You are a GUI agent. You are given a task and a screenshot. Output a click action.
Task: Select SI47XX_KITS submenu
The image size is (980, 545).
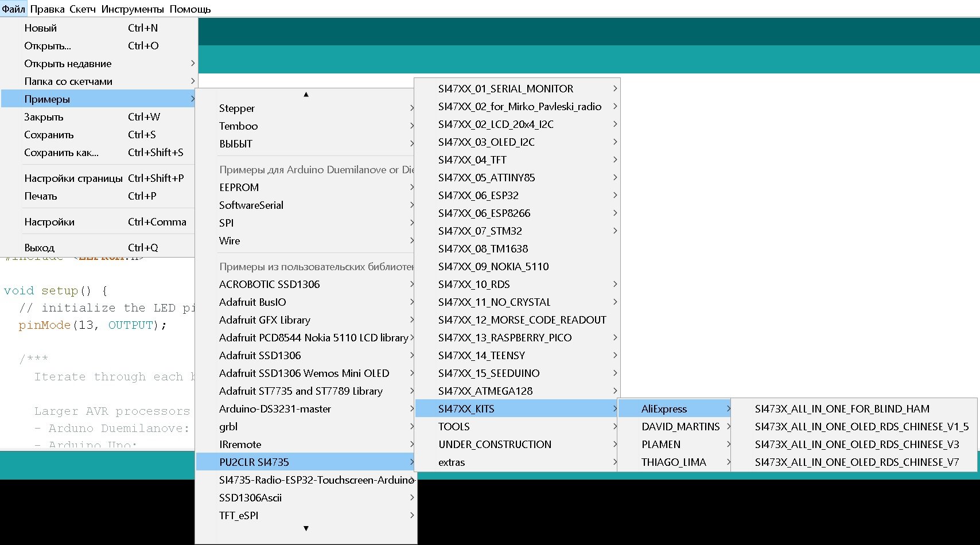pyautogui.click(x=517, y=409)
